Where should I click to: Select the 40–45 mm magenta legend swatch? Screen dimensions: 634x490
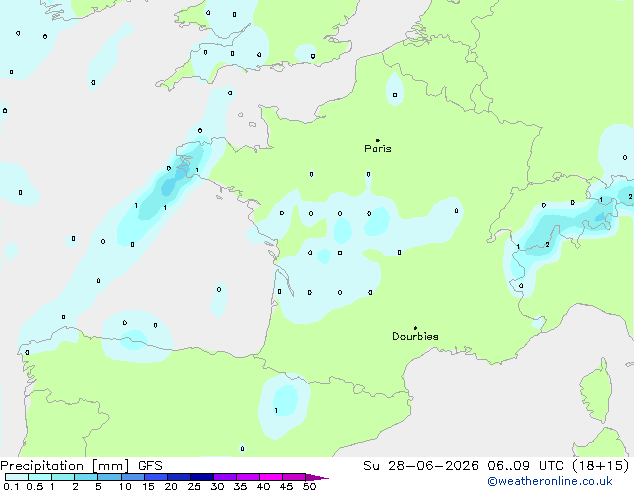pyautogui.click(x=271, y=477)
